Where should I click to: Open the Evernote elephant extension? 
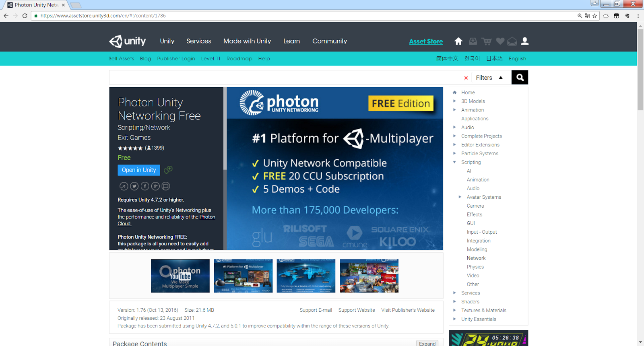point(627,16)
